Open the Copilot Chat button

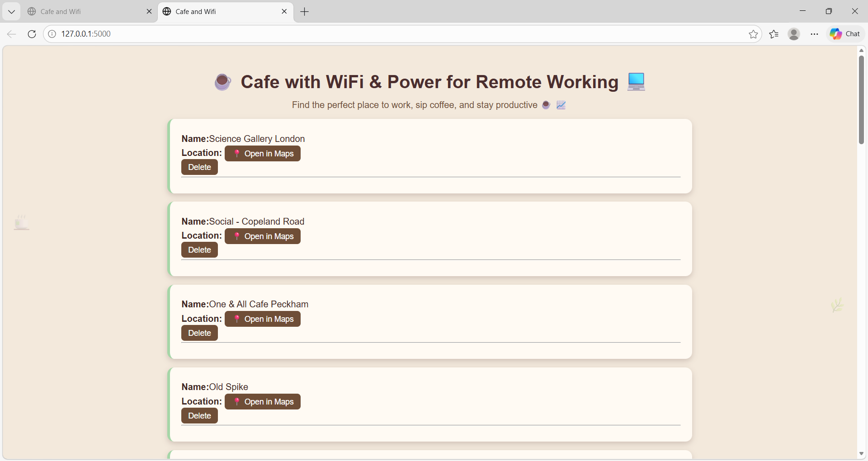845,34
